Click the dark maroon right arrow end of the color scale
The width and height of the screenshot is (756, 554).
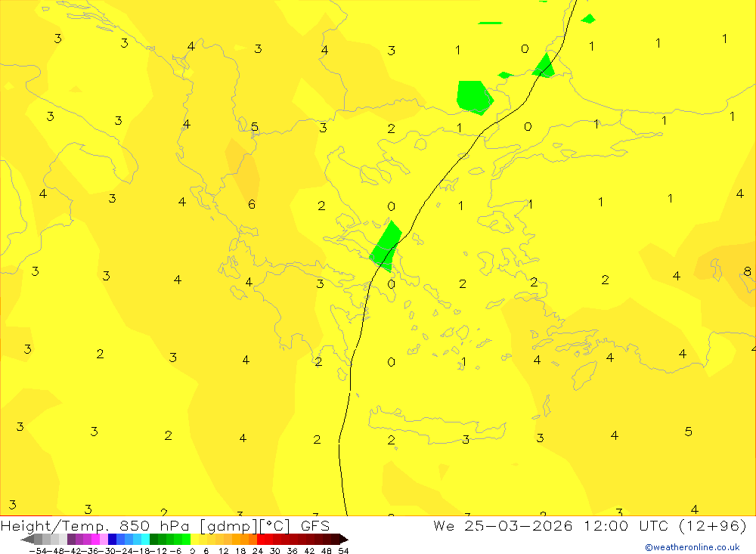[343, 539]
